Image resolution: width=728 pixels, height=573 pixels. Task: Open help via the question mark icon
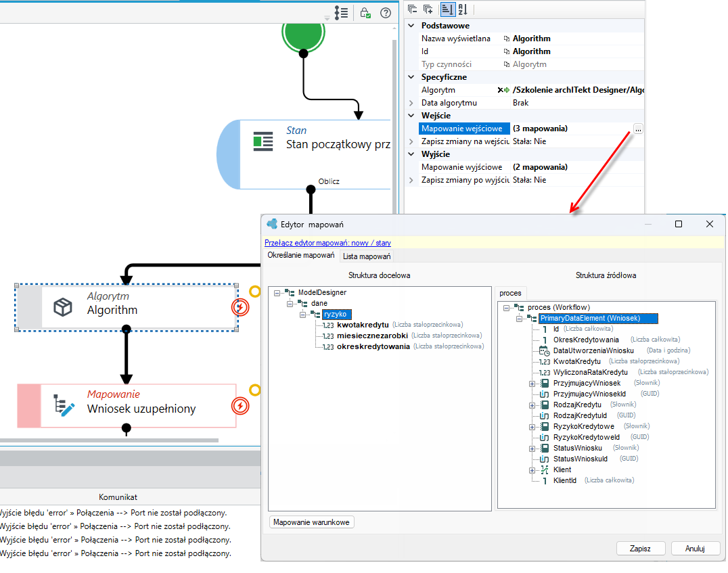(386, 13)
